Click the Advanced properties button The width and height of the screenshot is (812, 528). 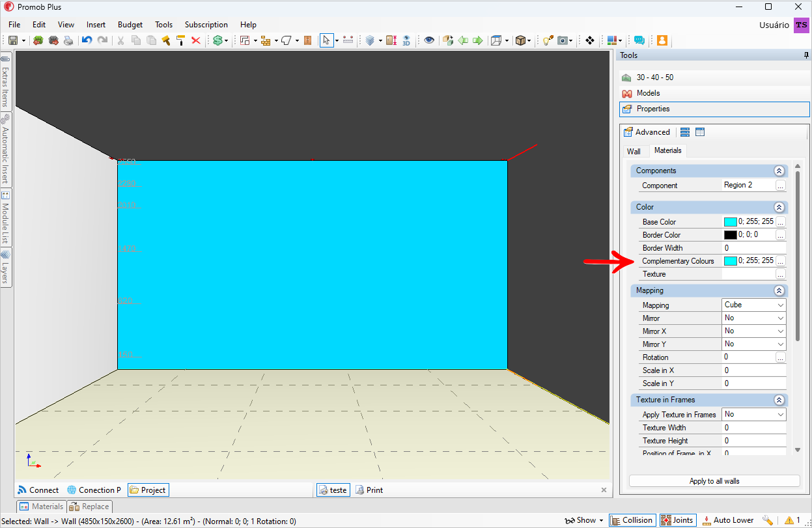(647, 132)
